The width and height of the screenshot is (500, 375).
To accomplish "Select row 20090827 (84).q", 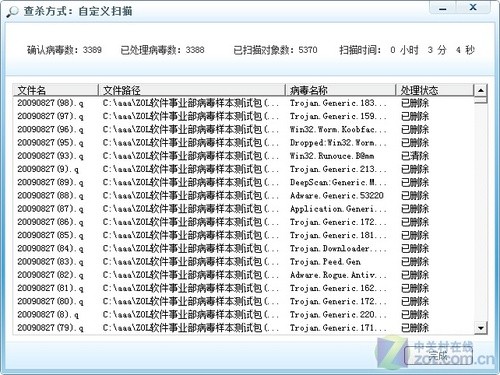I will pyautogui.click(x=243, y=248).
